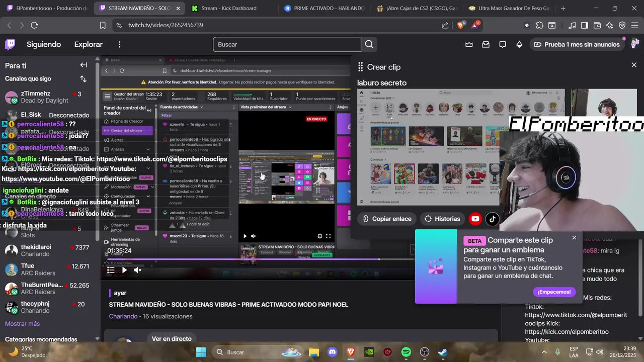Viewport: 644px width, 362px height.
Task: Open thecyphnj channel in sidebar
Action: [49, 307]
